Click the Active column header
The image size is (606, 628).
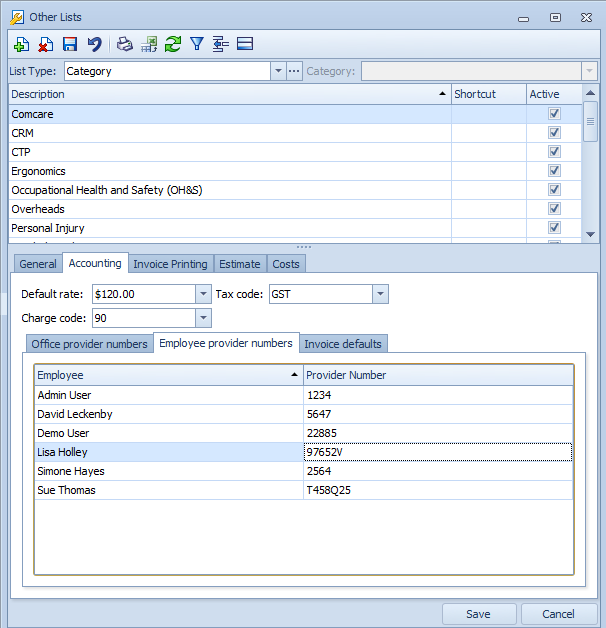click(x=554, y=94)
